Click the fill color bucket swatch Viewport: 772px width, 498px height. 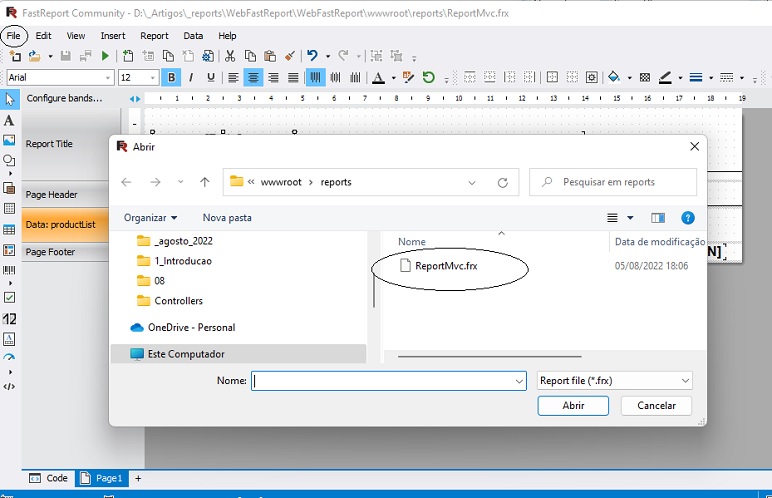click(x=613, y=77)
